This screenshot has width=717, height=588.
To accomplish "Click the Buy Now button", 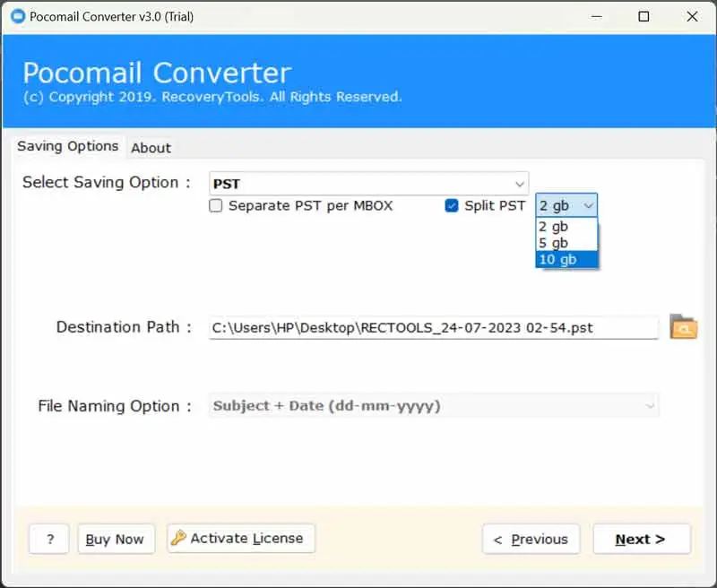I will (x=116, y=540).
